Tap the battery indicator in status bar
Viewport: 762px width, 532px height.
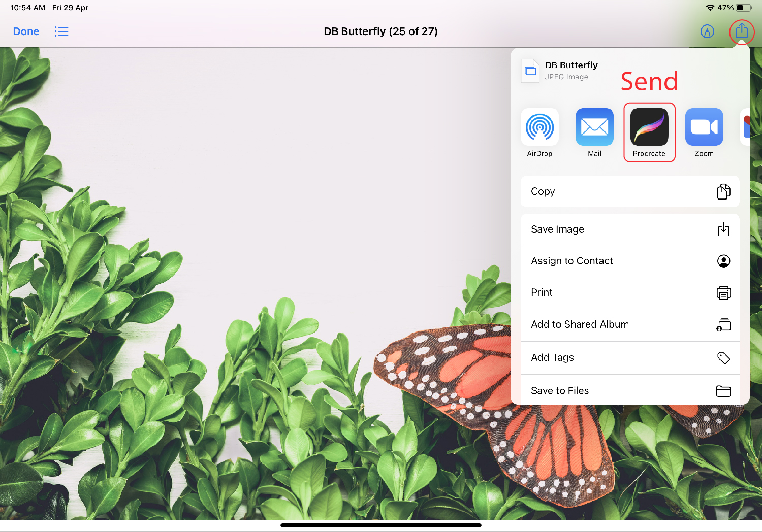pos(743,8)
